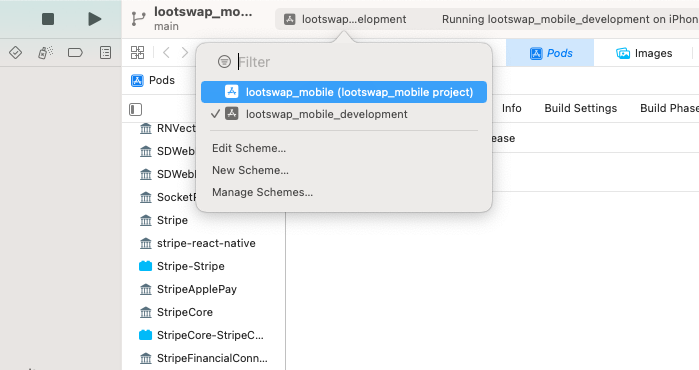Click the Pods project breadcrumb
699x370 pixels.
153,80
